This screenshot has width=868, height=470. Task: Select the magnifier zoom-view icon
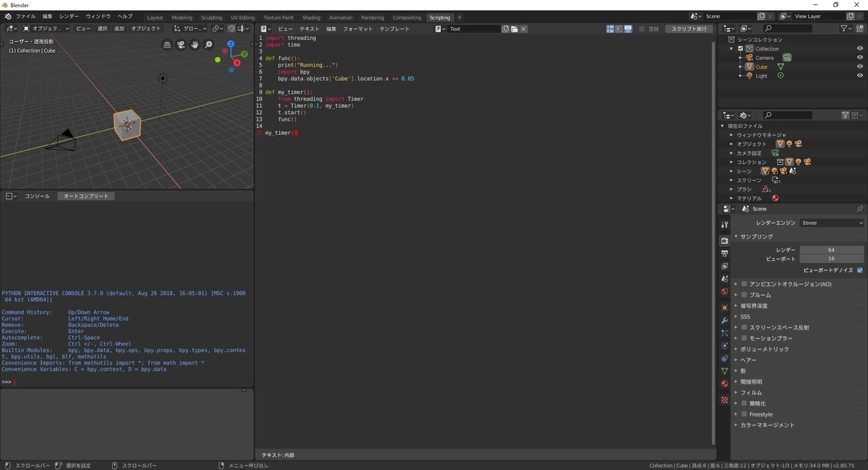pyautogui.click(x=209, y=45)
